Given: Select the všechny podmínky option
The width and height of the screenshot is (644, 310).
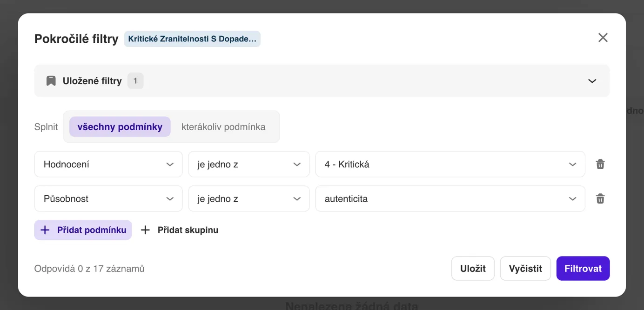Looking at the screenshot, I should [120, 127].
